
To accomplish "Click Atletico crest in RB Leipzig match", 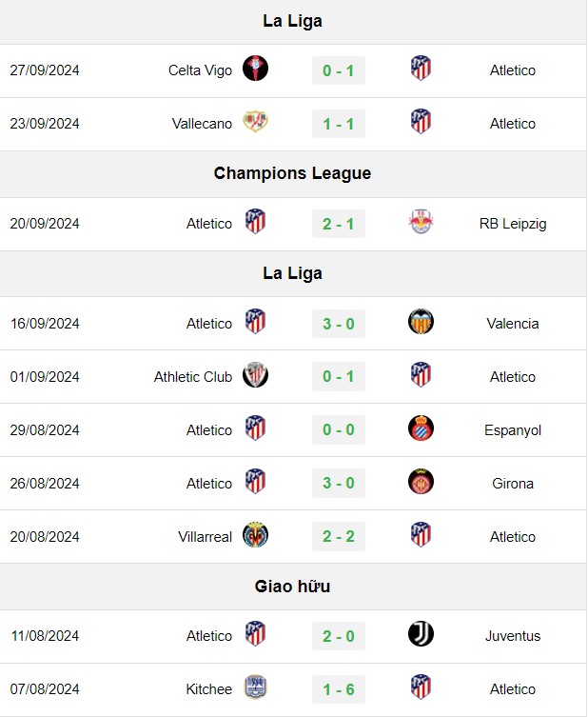I will point(255,221).
